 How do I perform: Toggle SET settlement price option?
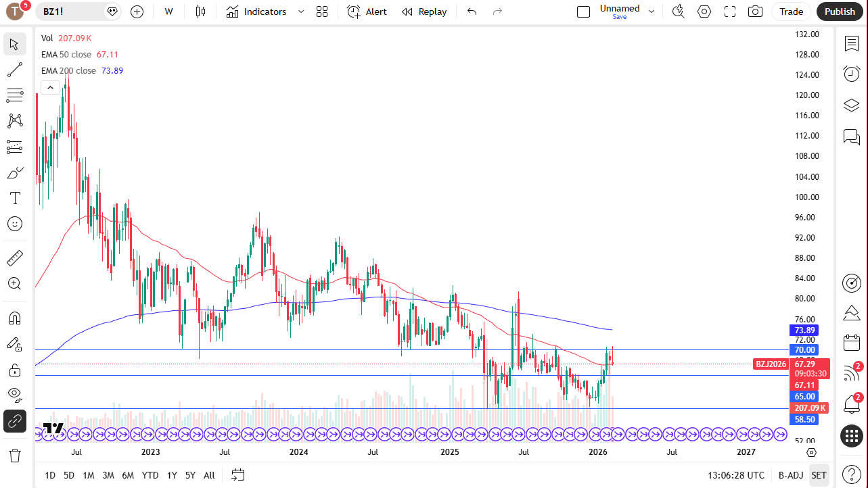tap(819, 475)
